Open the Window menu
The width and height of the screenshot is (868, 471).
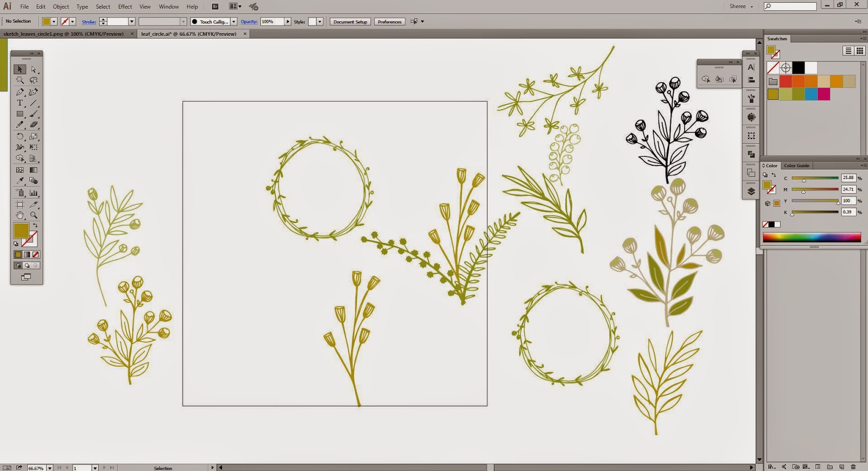169,7
